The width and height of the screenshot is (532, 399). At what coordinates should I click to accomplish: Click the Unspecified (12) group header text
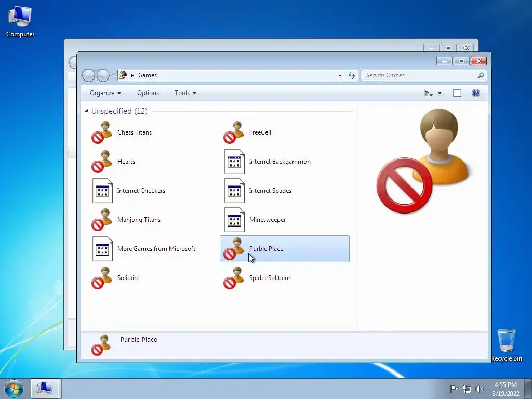point(119,111)
